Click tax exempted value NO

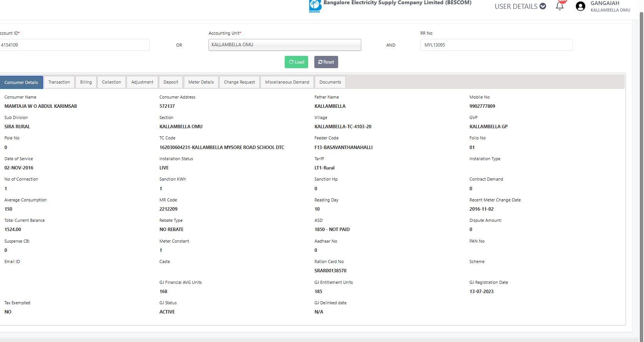[x=8, y=312]
